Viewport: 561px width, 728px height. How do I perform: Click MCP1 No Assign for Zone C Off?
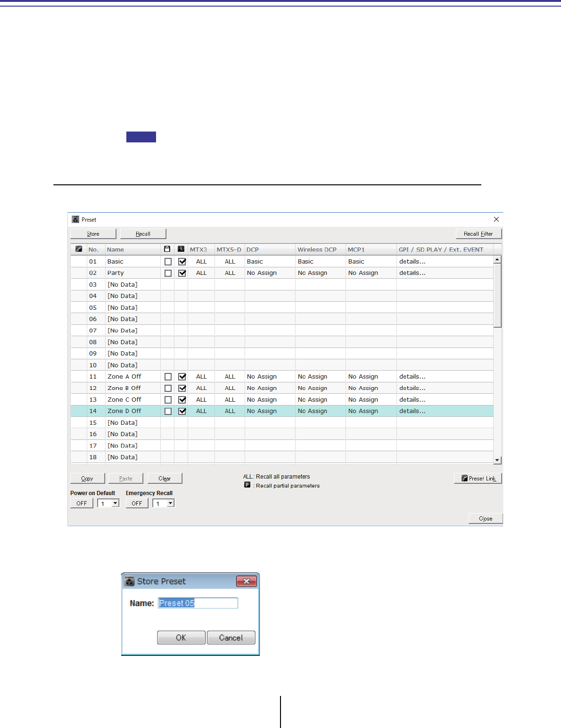coord(363,400)
